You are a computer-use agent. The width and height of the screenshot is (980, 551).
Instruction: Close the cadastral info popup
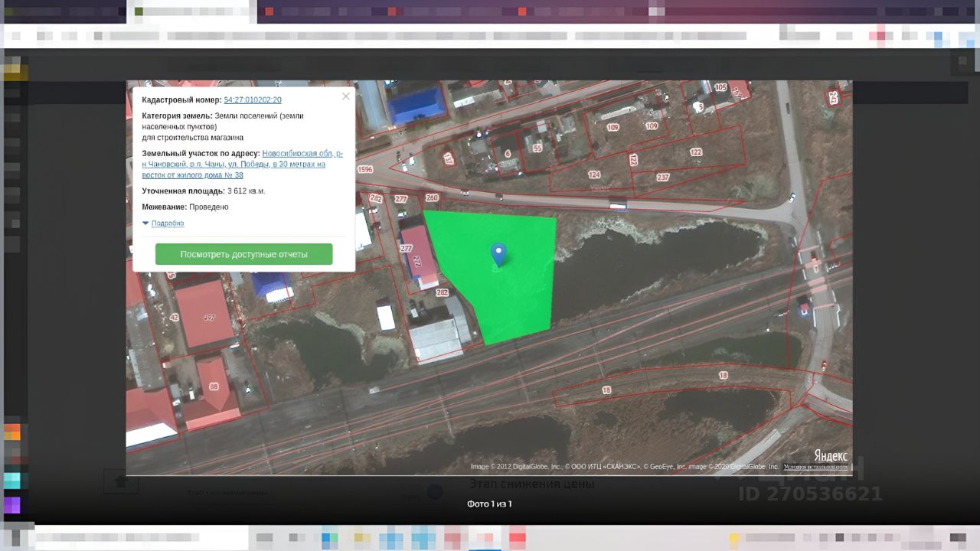345,96
